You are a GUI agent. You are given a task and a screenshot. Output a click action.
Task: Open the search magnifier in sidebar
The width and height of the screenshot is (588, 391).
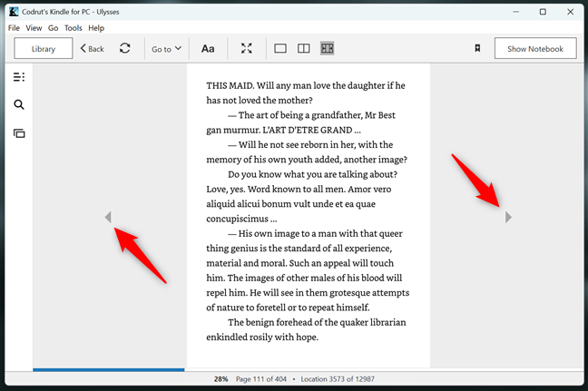pyautogui.click(x=19, y=104)
